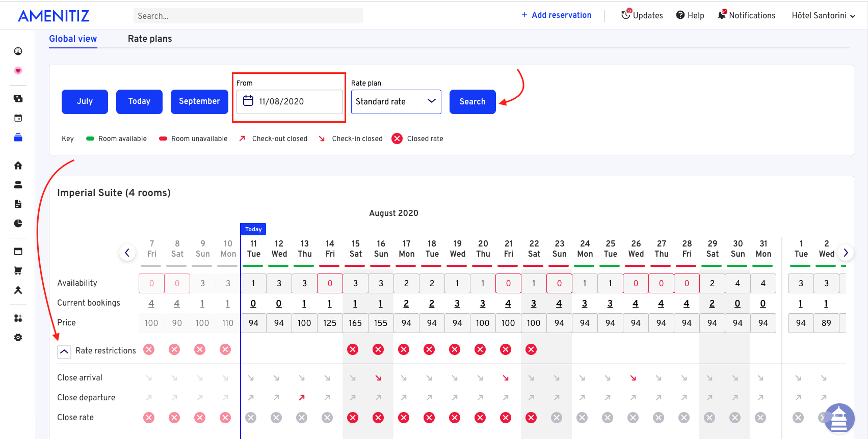
Task: Toggle close departure on Thu 13
Action: (x=302, y=398)
